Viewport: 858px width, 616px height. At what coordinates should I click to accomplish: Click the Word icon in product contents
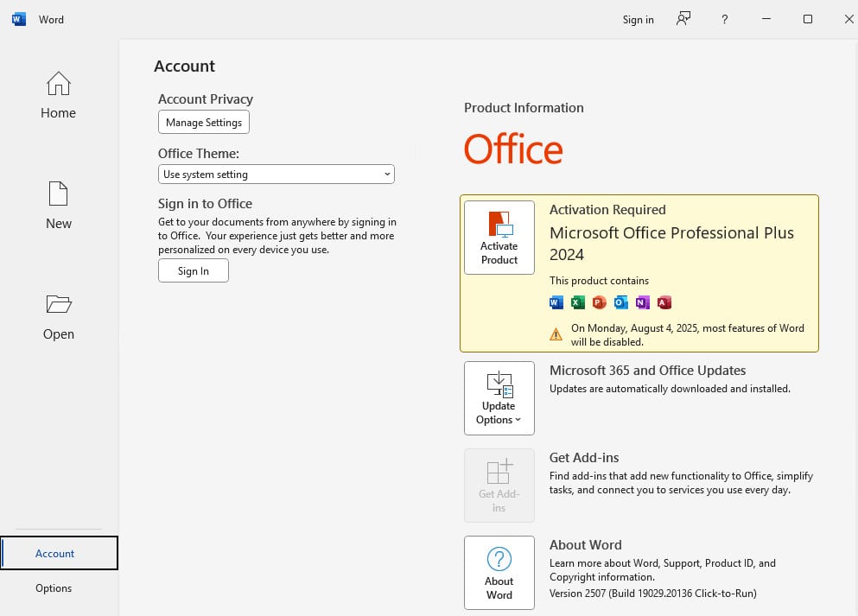click(556, 302)
